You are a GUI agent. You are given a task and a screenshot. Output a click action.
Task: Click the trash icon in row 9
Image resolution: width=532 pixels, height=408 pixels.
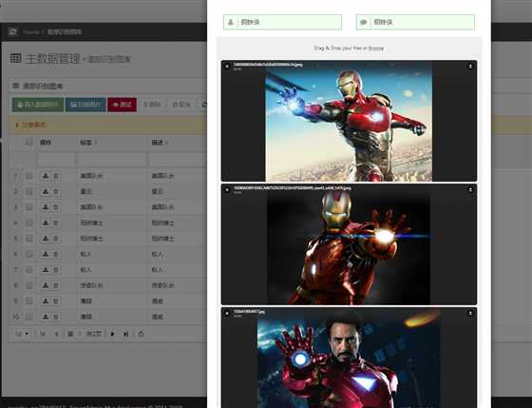point(56,301)
